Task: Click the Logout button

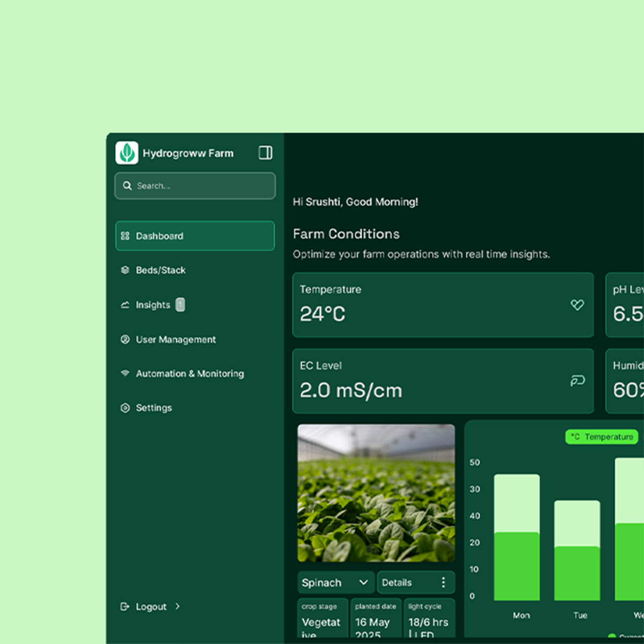Action: coord(150,606)
